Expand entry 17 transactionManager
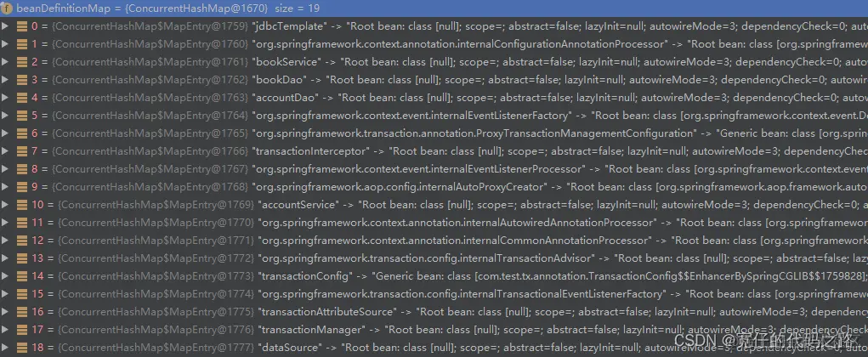Screen dimensions: 868x357 coord(5,330)
